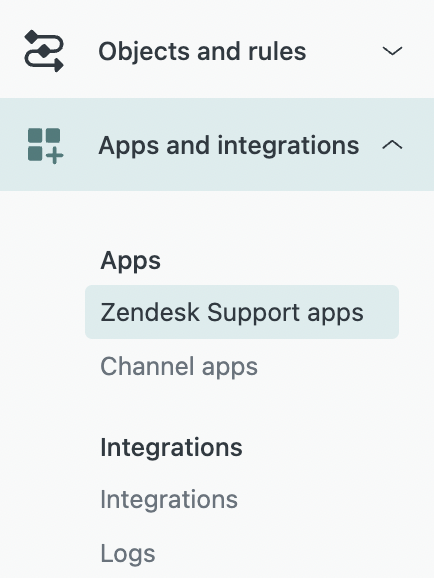Click the top-left square of apps grid icon
Image resolution: width=434 pixels, height=578 pixels.
tap(35, 135)
